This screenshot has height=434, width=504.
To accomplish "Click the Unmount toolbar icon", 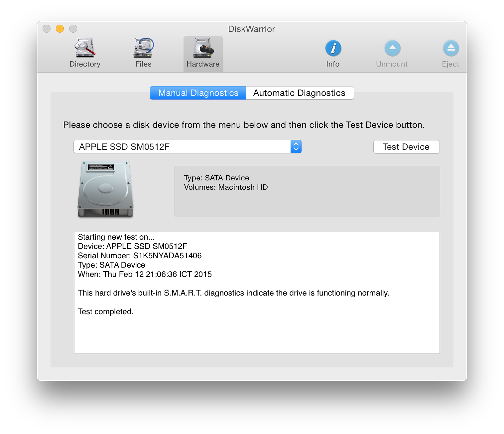I will 392,53.
